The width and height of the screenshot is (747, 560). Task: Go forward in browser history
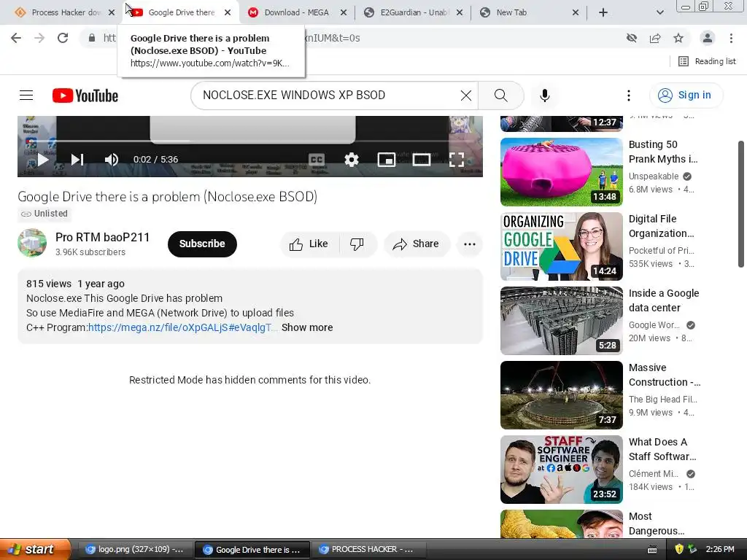[x=39, y=38]
